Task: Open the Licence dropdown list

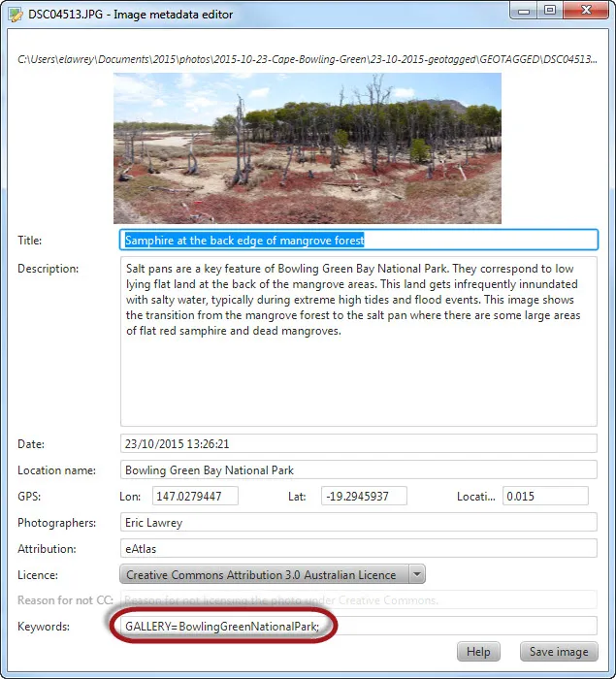Action: click(x=273, y=574)
